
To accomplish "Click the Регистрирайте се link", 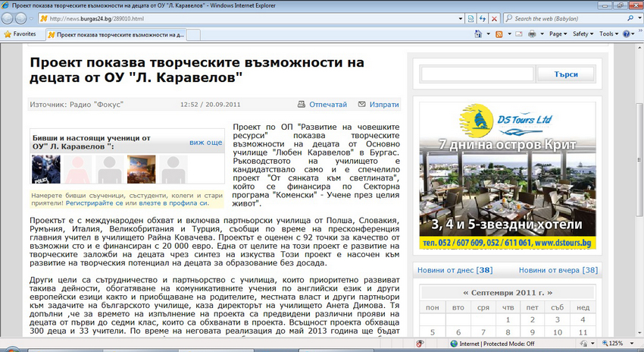I will point(95,203).
